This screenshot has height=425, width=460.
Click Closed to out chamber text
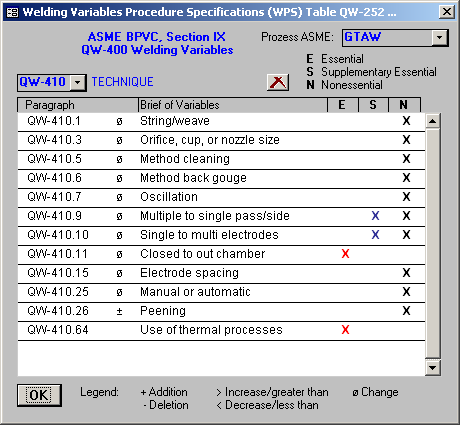202,254
